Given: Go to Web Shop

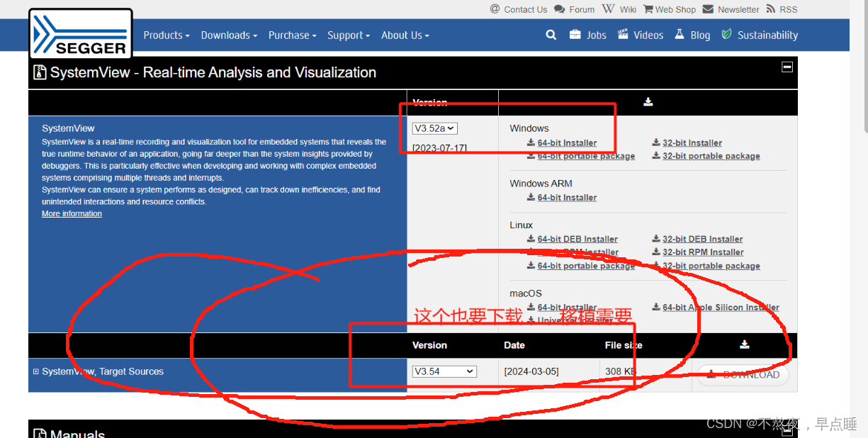Looking at the screenshot, I should [x=670, y=9].
